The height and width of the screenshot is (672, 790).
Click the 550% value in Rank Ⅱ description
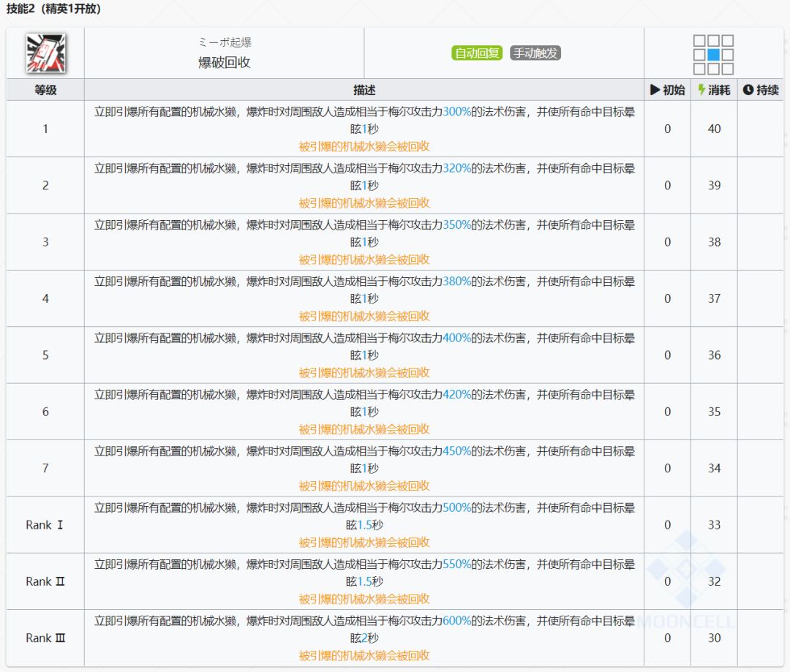(x=457, y=565)
